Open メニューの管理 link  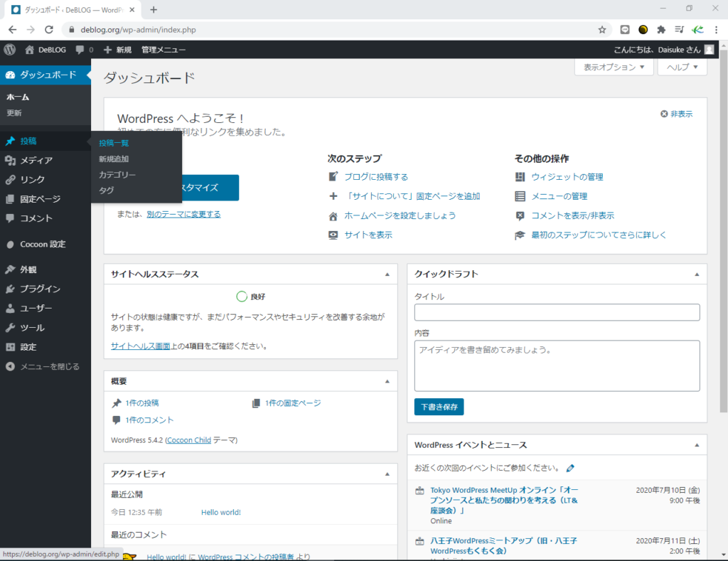click(559, 196)
